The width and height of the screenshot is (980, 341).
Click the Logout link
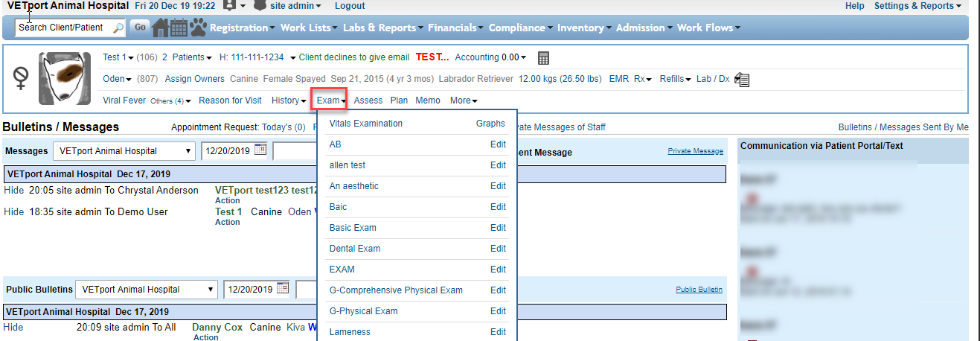(x=350, y=6)
